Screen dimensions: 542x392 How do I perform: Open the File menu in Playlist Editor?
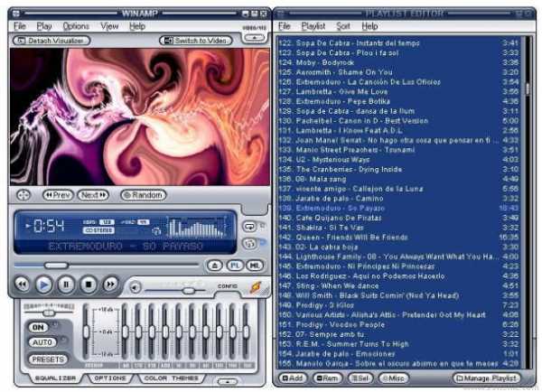point(285,26)
